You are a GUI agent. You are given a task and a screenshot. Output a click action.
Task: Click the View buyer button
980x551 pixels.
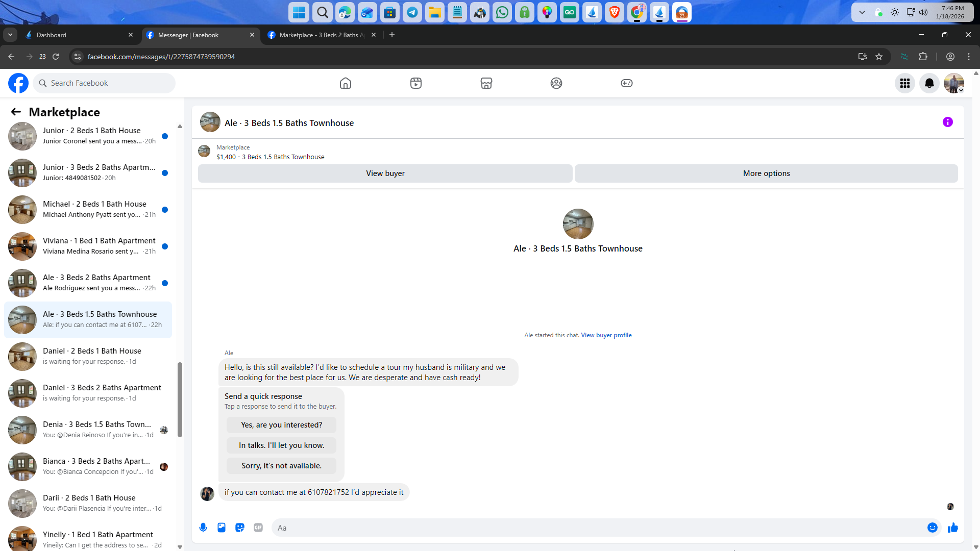pyautogui.click(x=385, y=173)
